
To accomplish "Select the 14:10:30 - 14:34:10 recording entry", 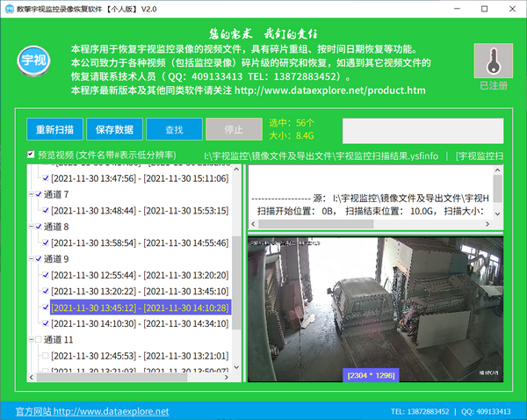I will pos(140,323).
